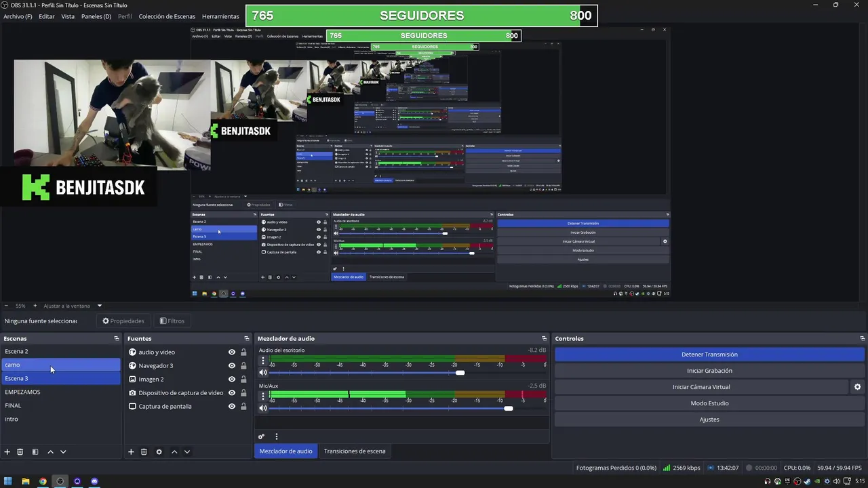The image size is (868, 488).
Task: Select the FINAL scene
Action: pos(60,405)
